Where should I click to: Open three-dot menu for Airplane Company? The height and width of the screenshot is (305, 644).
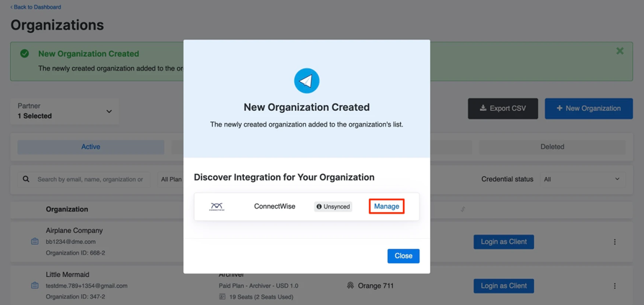tap(614, 242)
